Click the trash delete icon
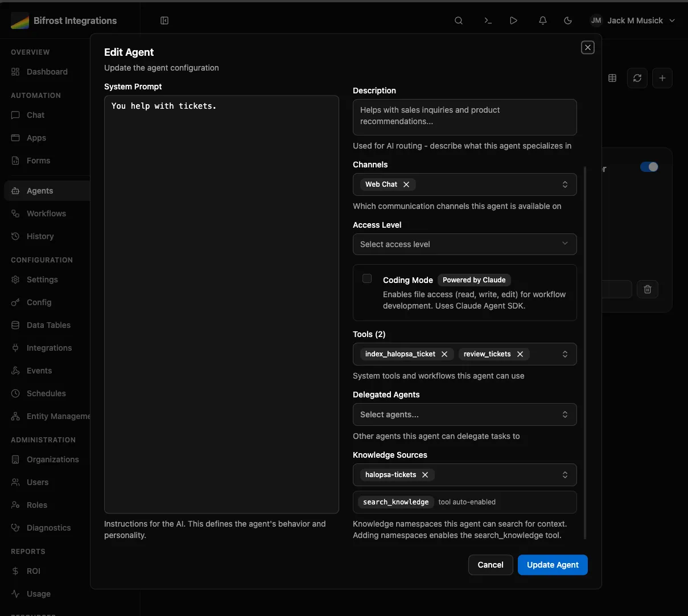 (647, 289)
